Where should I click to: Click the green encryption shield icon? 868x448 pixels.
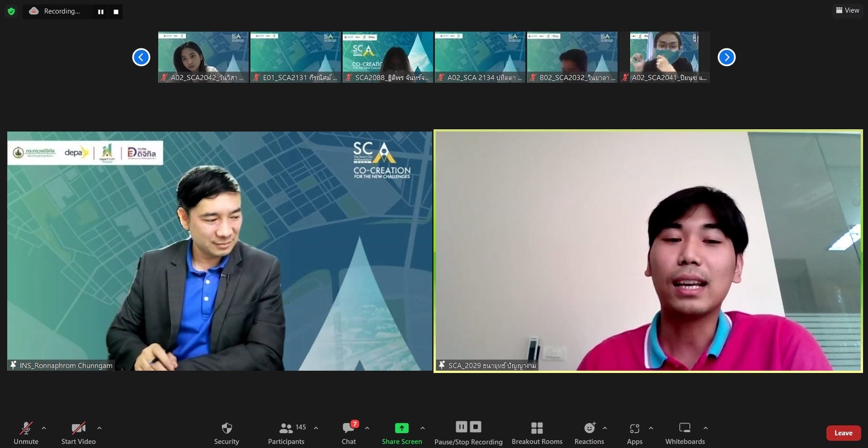tap(11, 11)
